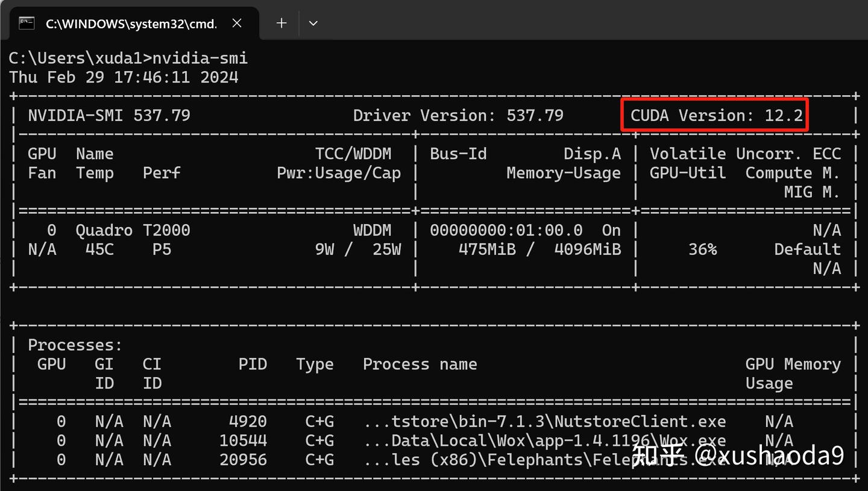The width and height of the screenshot is (868, 491).
Task: Click the Processes: heading
Action: 75,345
